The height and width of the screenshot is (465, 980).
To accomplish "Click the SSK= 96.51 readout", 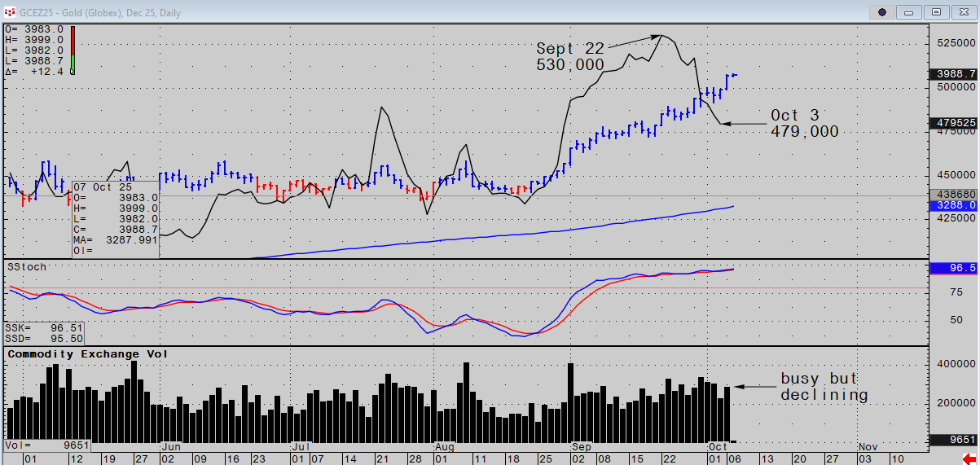I will tap(44, 327).
